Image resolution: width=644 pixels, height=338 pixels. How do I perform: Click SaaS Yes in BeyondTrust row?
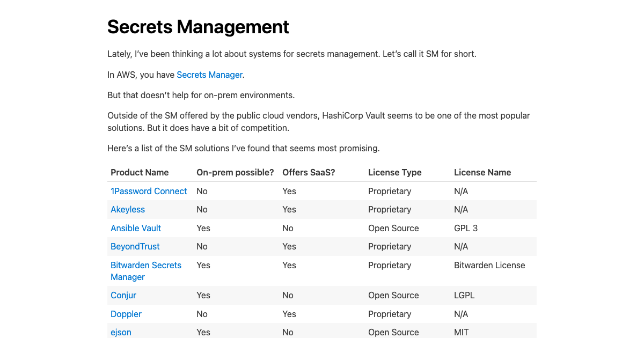(x=289, y=246)
